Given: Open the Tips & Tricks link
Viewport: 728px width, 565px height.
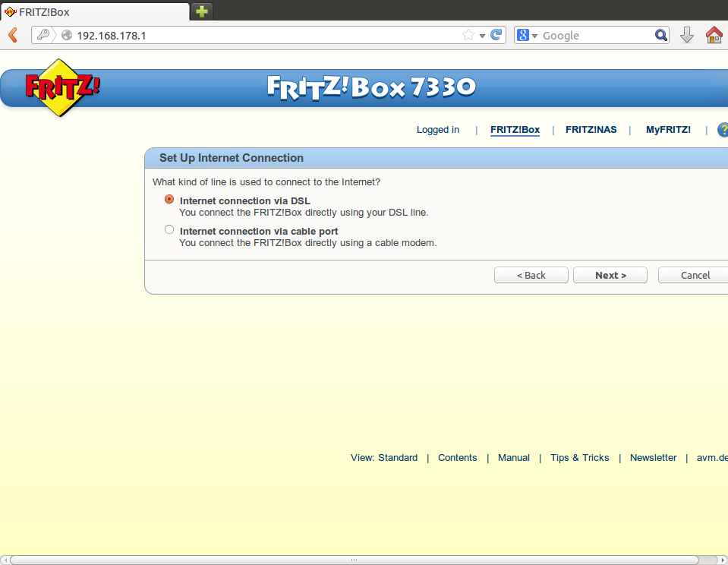Looking at the screenshot, I should point(579,457).
